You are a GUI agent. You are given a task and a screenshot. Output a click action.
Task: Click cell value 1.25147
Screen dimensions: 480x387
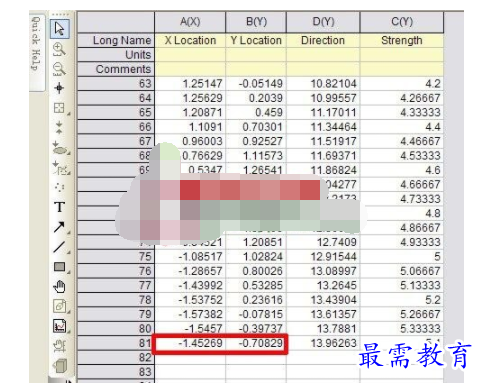tap(202, 84)
